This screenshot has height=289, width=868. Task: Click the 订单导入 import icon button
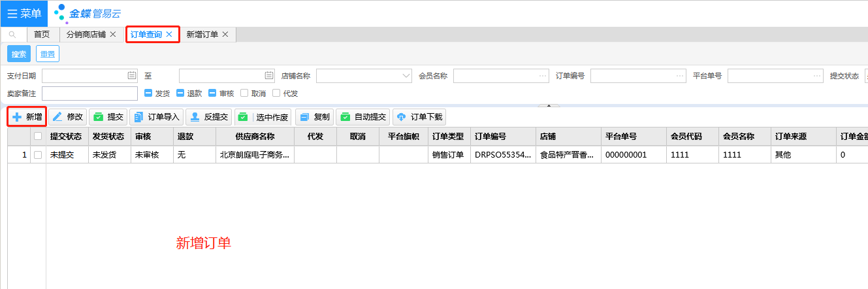click(x=156, y=117)
